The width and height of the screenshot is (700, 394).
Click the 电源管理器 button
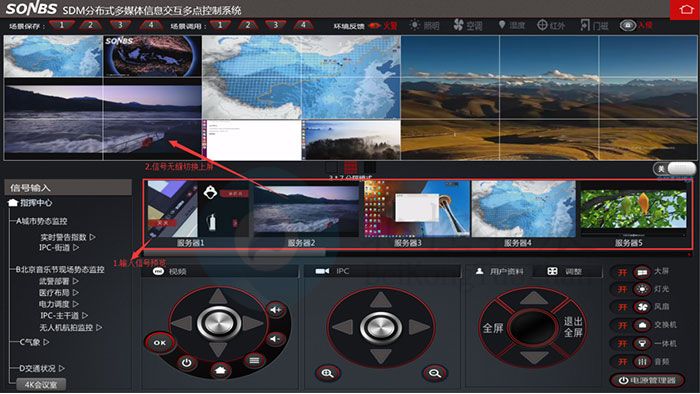coord(647,380)
